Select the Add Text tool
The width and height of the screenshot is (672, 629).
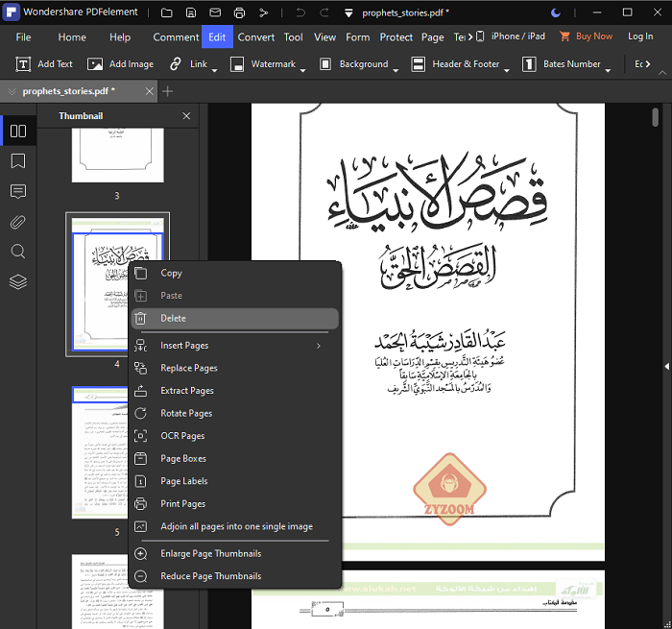pos(44,64)
